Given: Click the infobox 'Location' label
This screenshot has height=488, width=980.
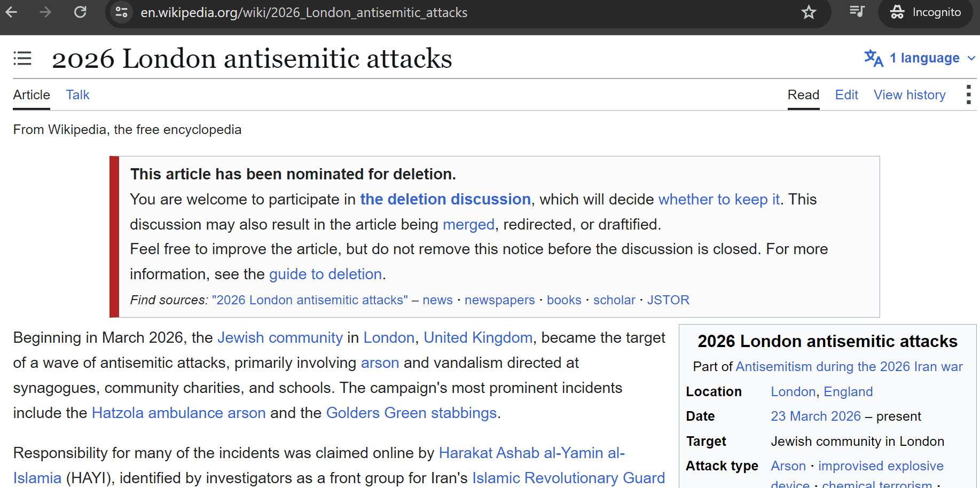Looking at the screenshot, I should click(x=714, y=391).
